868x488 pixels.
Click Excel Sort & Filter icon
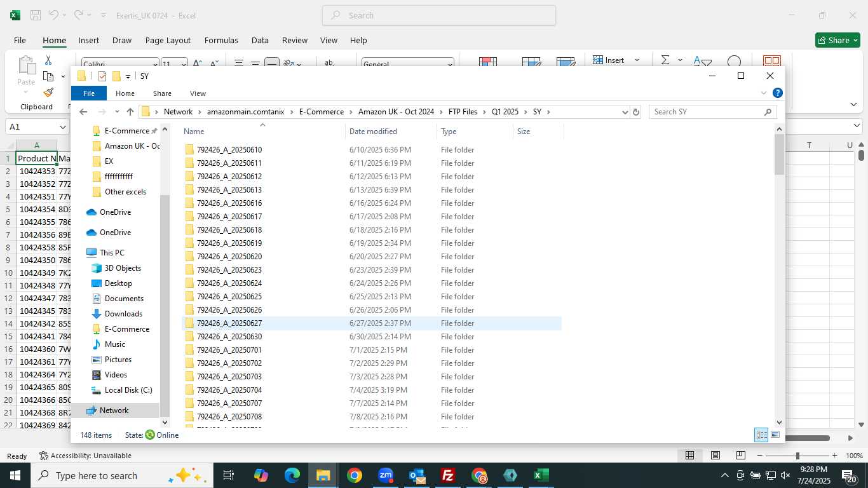(x=702, y=62)
